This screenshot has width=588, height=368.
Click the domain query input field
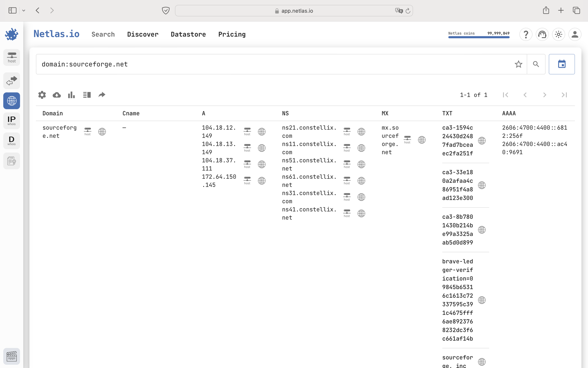255,64
